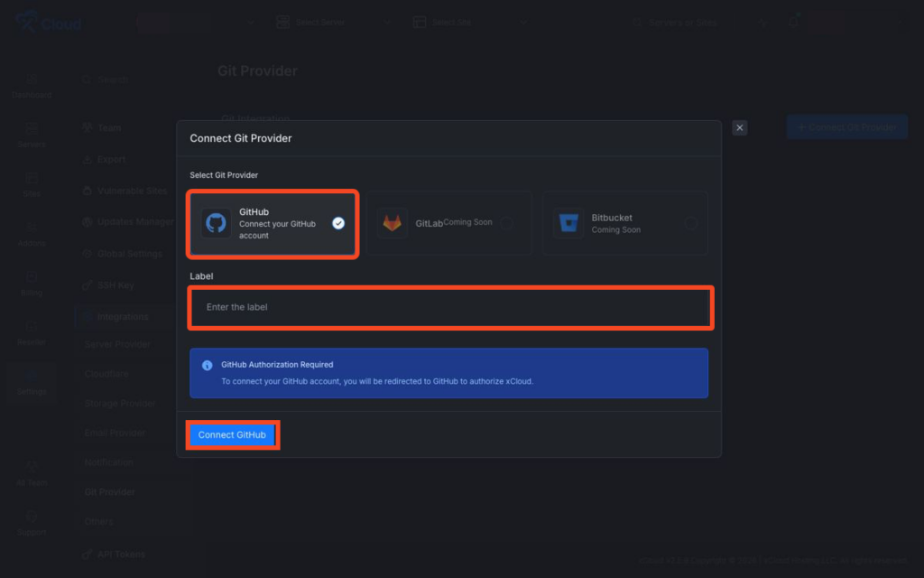Screen dimensions: 924x578
Task: Click the 'Select Git Provider' label
Action: (224, 175)
